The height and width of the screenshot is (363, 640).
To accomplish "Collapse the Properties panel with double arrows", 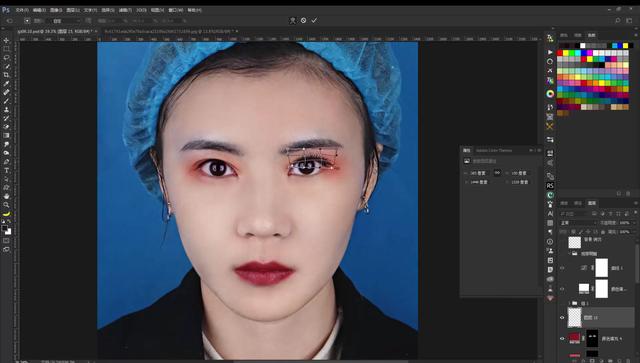I will (531, 150).
